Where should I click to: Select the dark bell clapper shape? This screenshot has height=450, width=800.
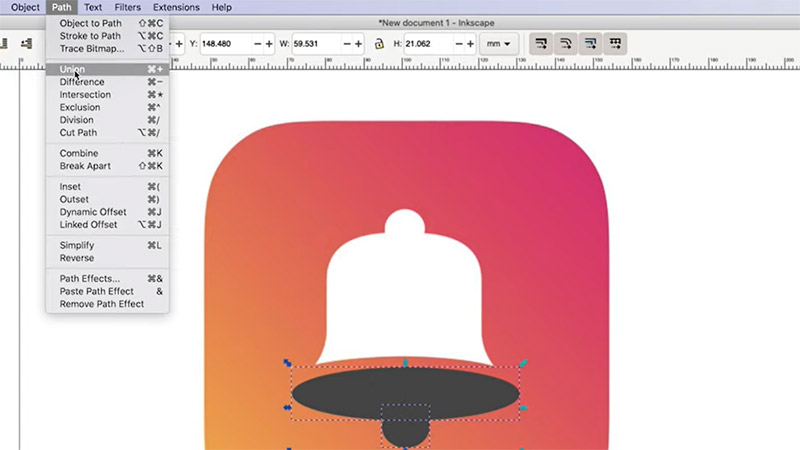(x=405, y=436)
